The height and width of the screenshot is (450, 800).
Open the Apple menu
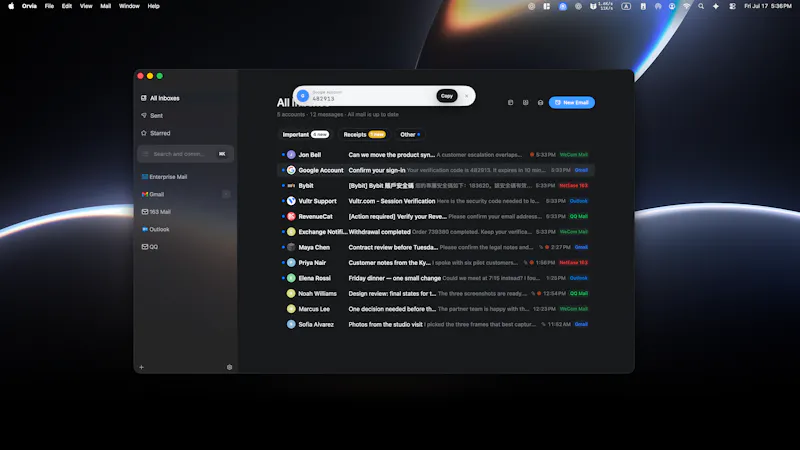pos(11,6)
